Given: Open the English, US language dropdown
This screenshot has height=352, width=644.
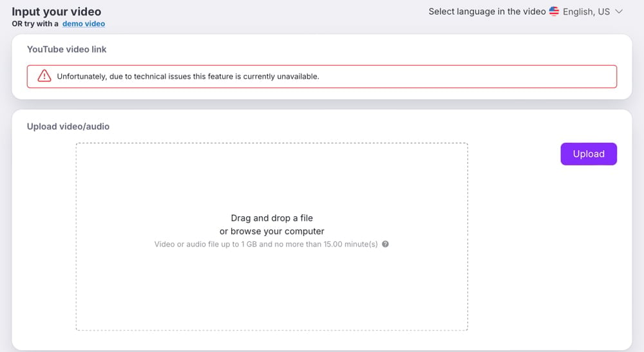Looking at the screenshot, I should [586, 12].
